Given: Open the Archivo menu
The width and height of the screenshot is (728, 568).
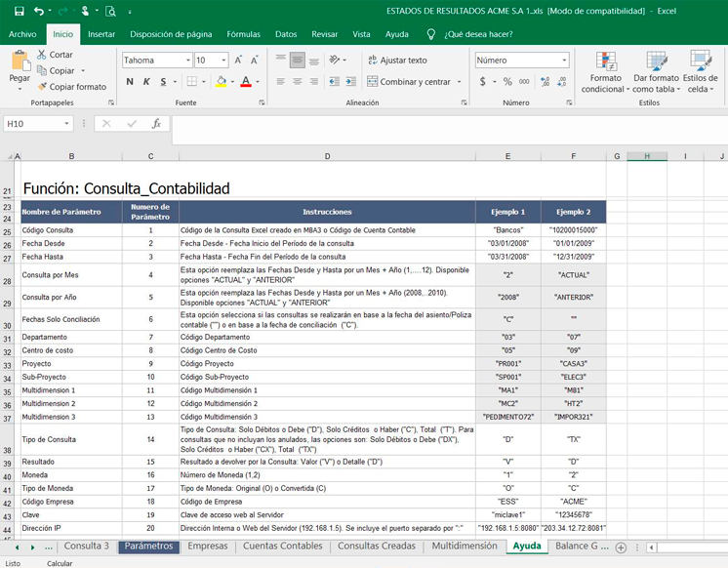Looking at the screenshot, I should click(22, 34).
